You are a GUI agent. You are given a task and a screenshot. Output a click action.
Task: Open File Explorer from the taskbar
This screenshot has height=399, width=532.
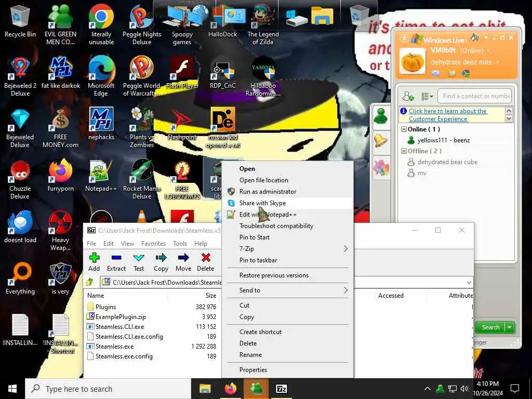205,389
